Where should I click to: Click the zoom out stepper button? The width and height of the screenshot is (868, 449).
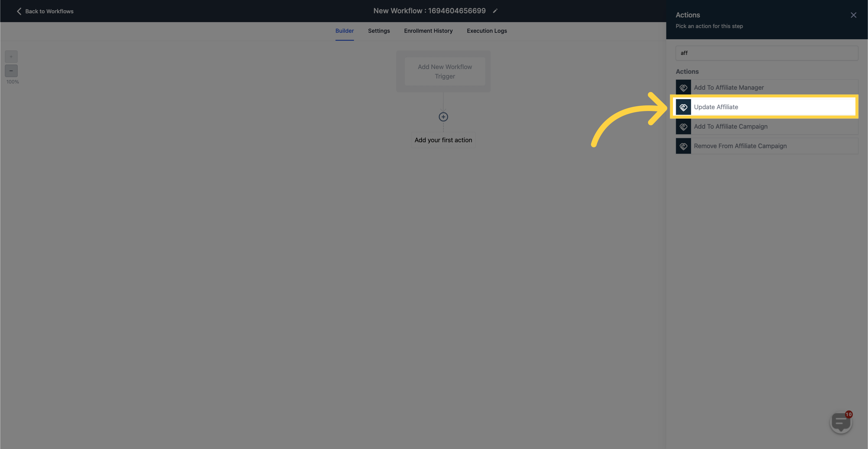click(x=11, y=71)
